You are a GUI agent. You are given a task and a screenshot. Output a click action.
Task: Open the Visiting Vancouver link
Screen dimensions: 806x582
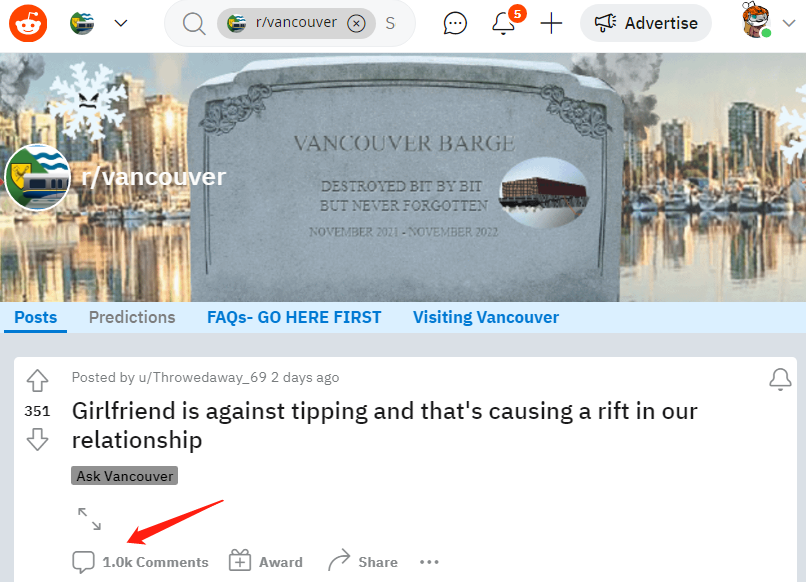click(x=486, y=317)
